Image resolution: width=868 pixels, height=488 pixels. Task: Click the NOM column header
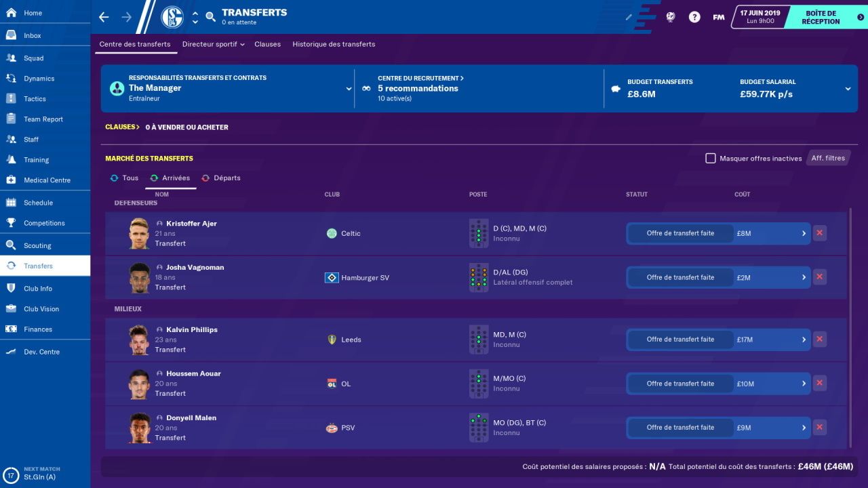(161, 195)
